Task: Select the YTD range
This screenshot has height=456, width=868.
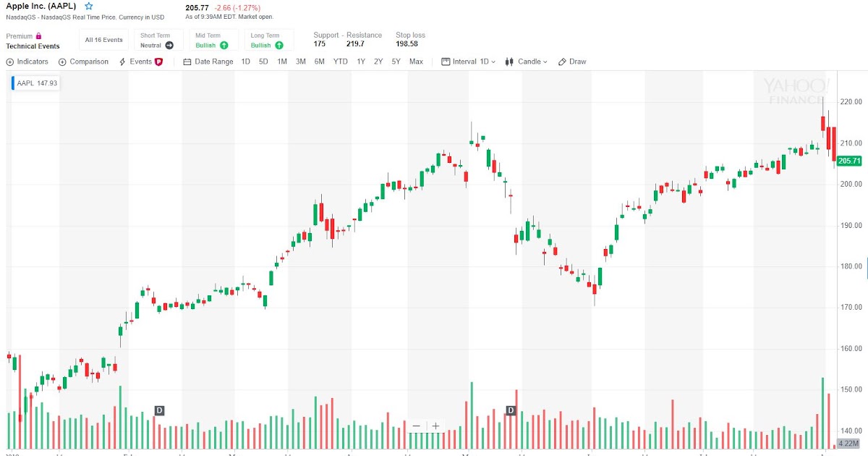Action: (x=341, y=62)
